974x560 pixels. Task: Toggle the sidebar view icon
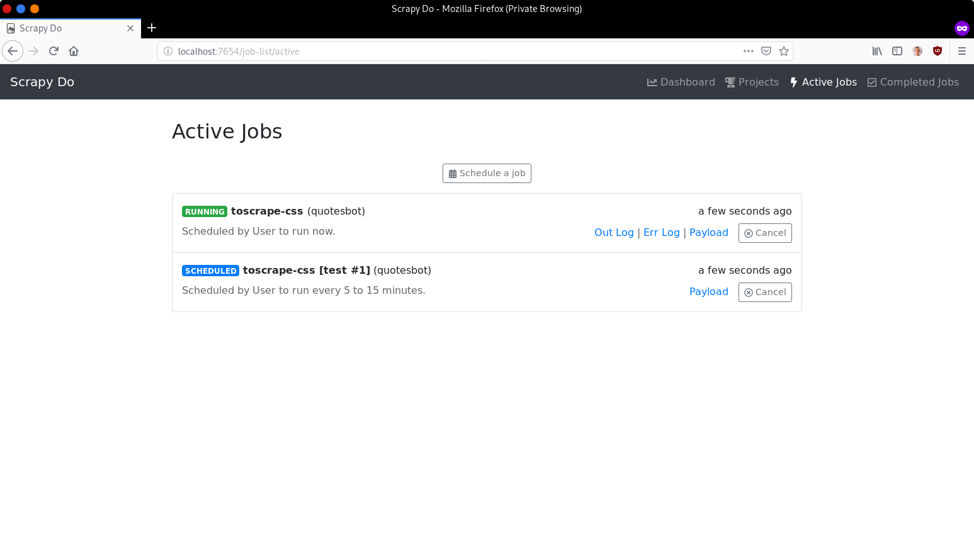(897, 51)
